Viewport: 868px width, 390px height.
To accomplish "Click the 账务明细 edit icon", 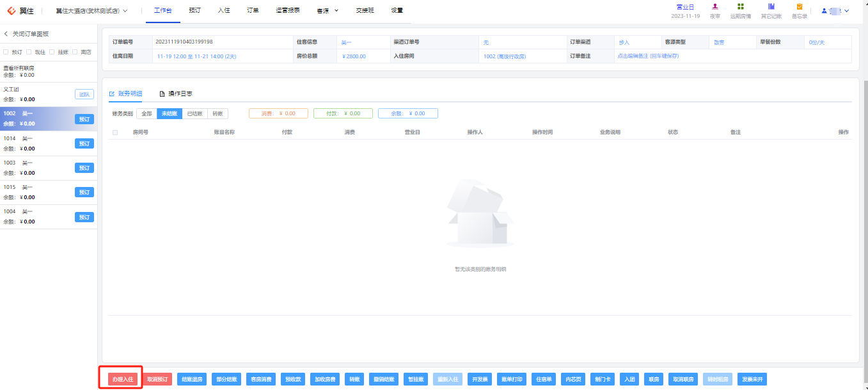I will coord(112,93).
